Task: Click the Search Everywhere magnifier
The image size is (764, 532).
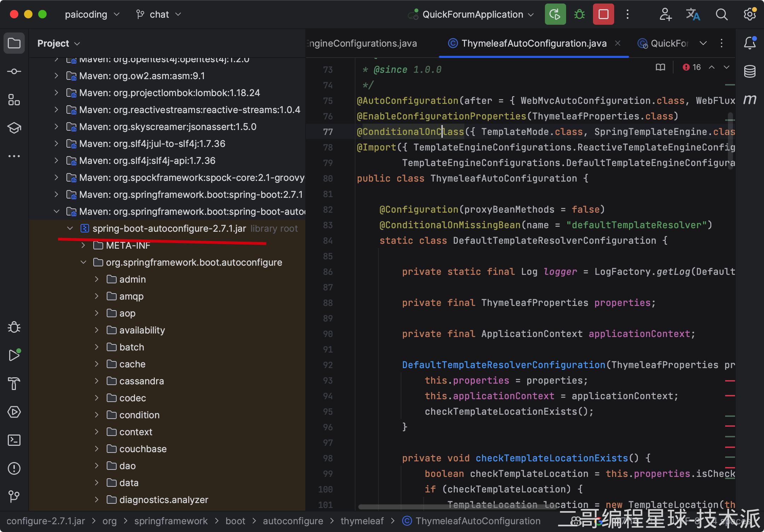Action: 721,14
